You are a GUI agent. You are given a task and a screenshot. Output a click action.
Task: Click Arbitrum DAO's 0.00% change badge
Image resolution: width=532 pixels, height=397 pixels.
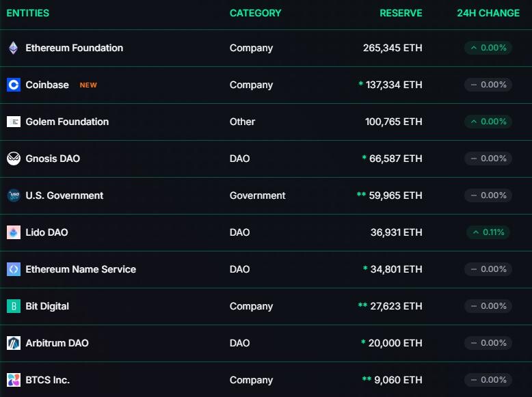click(x=488, y=344)
